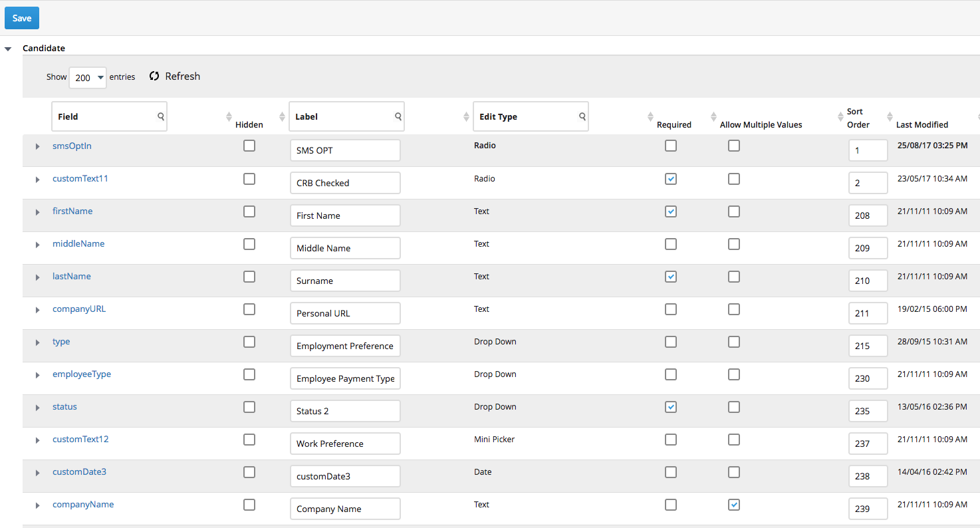Viewport: 980px width, 528px height.
Task: Uncheck Required for firstName row
Action: tap(671, 211)
